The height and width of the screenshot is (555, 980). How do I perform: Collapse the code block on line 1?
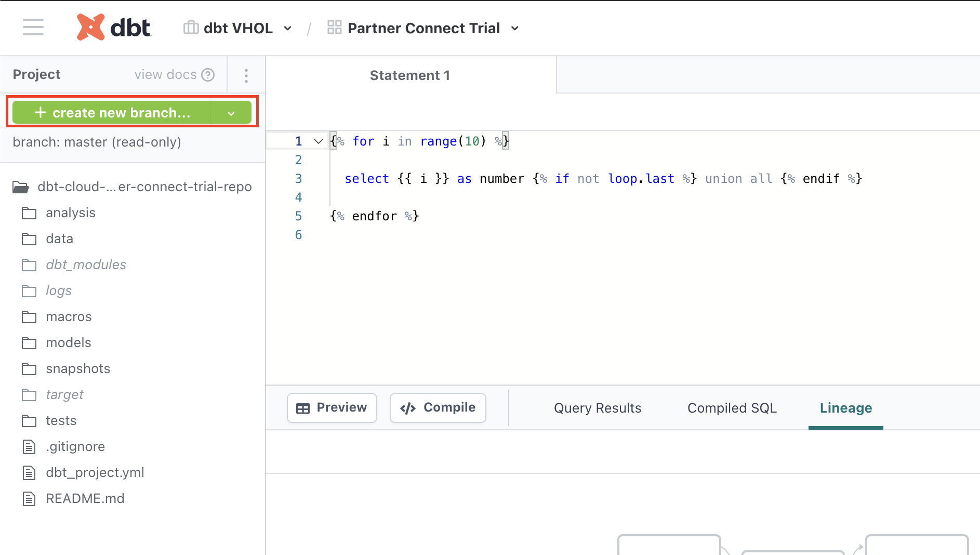pyautogui.click(x=318, y=141)
